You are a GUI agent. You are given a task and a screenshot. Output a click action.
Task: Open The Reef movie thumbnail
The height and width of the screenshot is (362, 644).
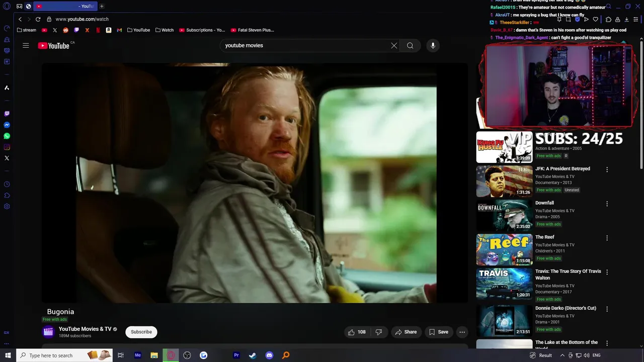[x=504, y=249]
